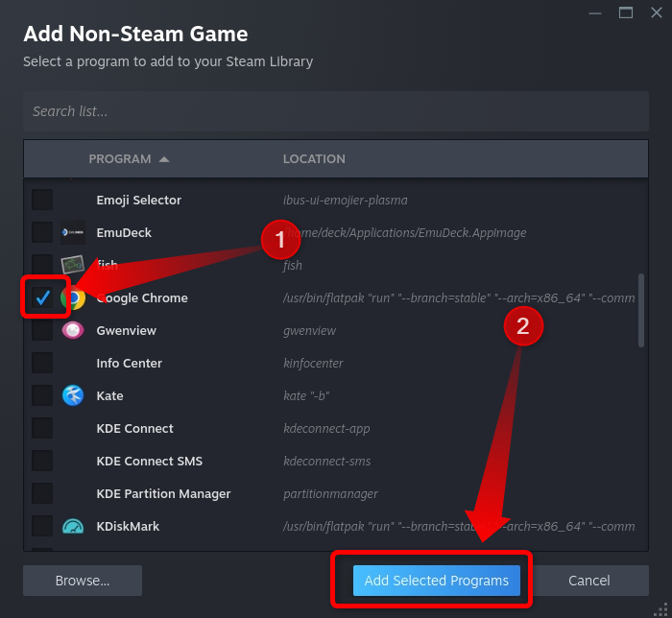Tick the Emoji Selector checkbox
The image size is (672, 618).
click(x=42, y=200)
